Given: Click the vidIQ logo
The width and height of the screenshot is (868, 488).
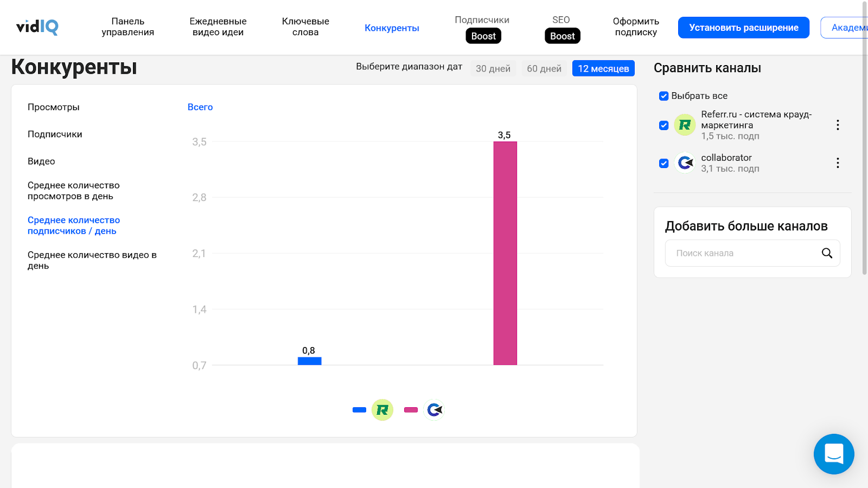Looking at the screenshot, I should click(x=37, y=27).
